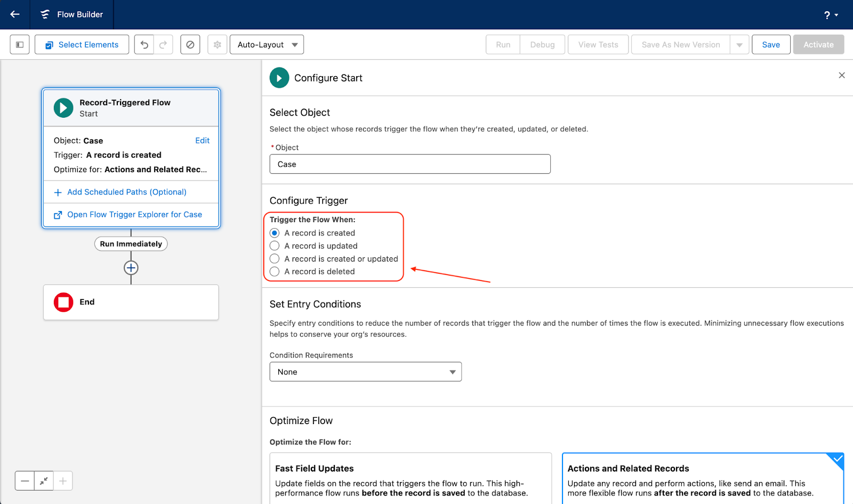853x504 pixels.
Task: Click the Object input field showing Case
Action: [x=409, y=164]
